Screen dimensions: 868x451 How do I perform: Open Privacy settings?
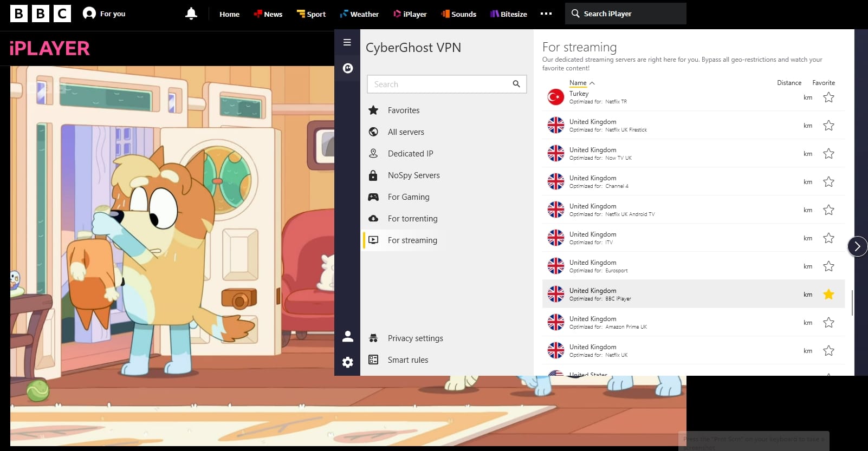(x=416, y=338)
